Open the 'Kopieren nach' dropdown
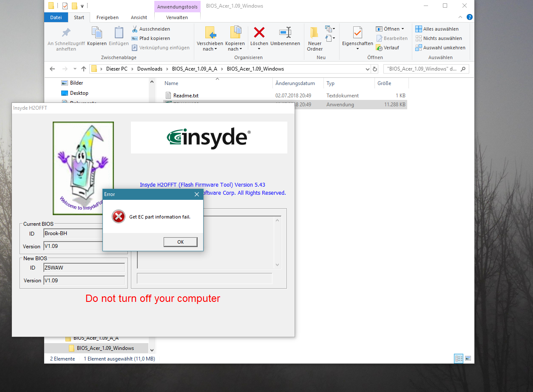The width and height of the screenshot is (533, 392). click(x=235, y=46)
